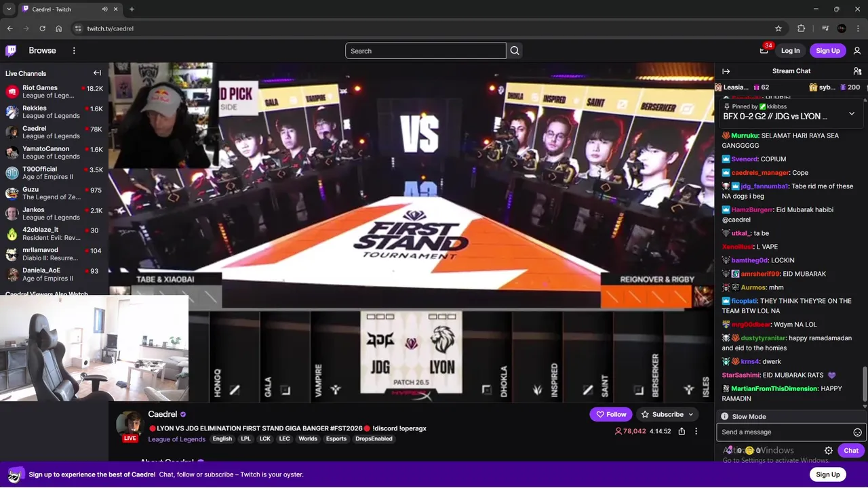Reload the page
The width and height of the screenshot is (868, 488).
tap(43, 28)
